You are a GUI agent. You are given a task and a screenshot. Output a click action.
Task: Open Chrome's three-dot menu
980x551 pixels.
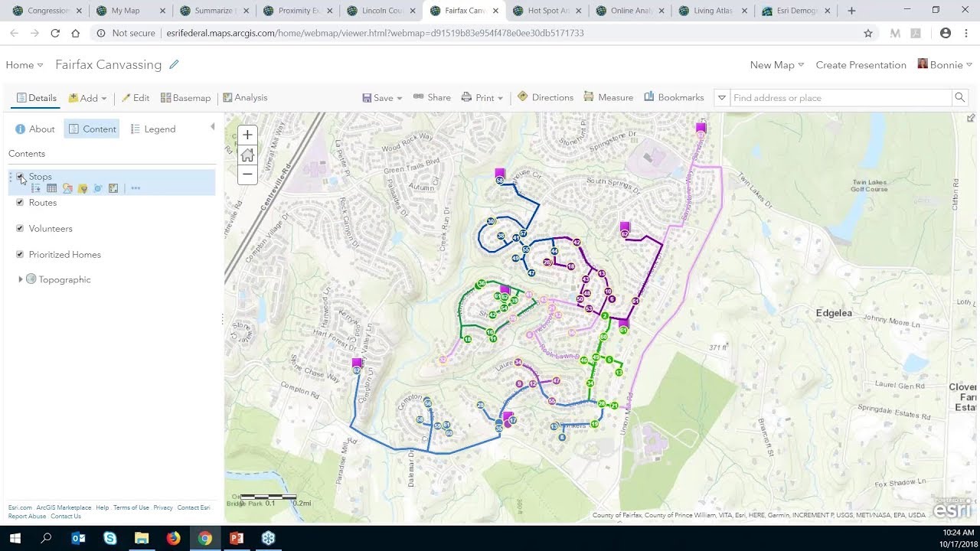pyautogui.click(x=965, y=33)
